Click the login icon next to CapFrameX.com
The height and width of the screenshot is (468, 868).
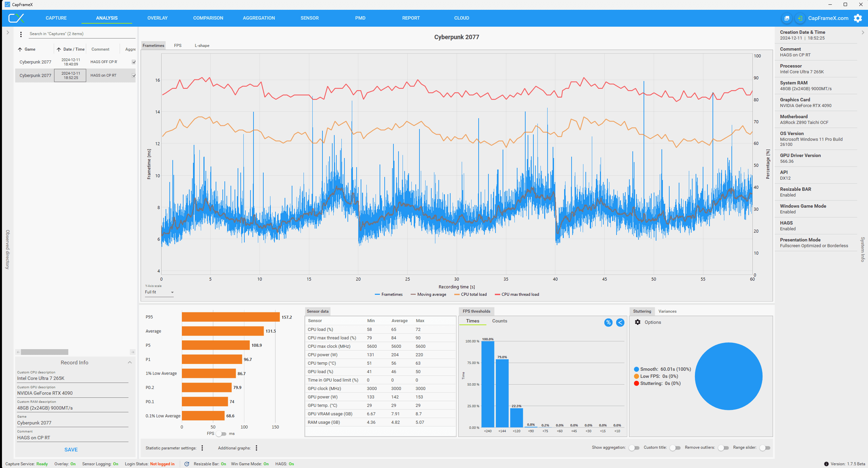click(x=800, y=18)
